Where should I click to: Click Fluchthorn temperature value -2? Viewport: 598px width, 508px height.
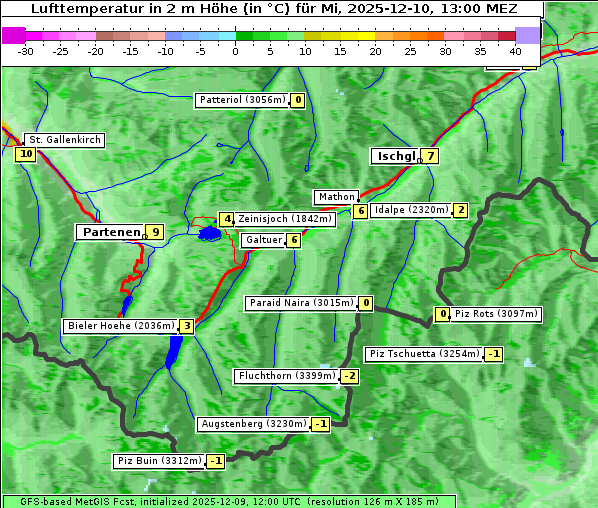pyautogui.click(x=349, y=376)
